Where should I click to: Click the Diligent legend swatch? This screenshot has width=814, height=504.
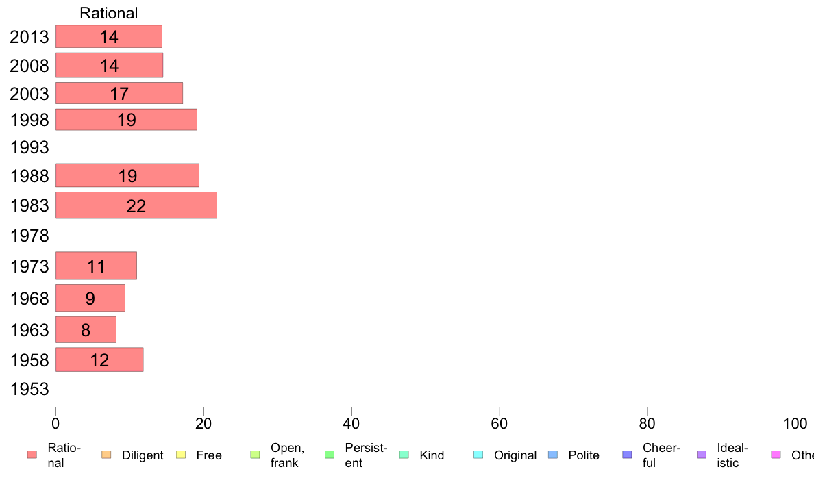[x=106, y=455]
